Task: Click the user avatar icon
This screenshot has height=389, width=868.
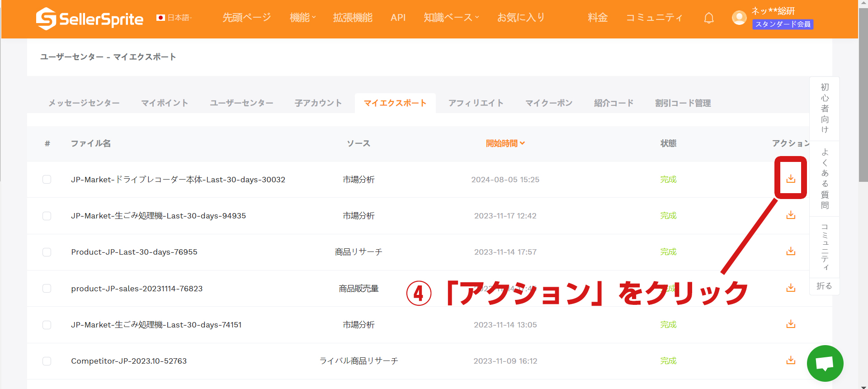Action: pos(739,18)
